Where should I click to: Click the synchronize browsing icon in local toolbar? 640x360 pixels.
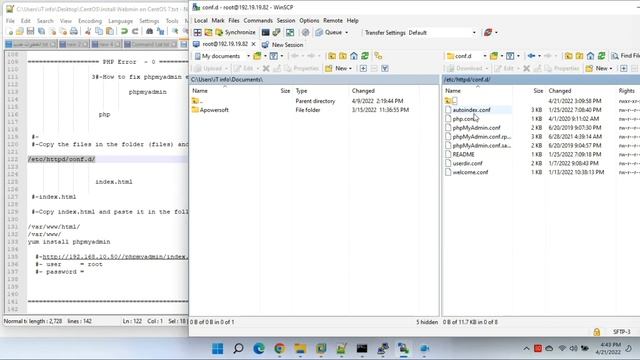tap(378, 56)
